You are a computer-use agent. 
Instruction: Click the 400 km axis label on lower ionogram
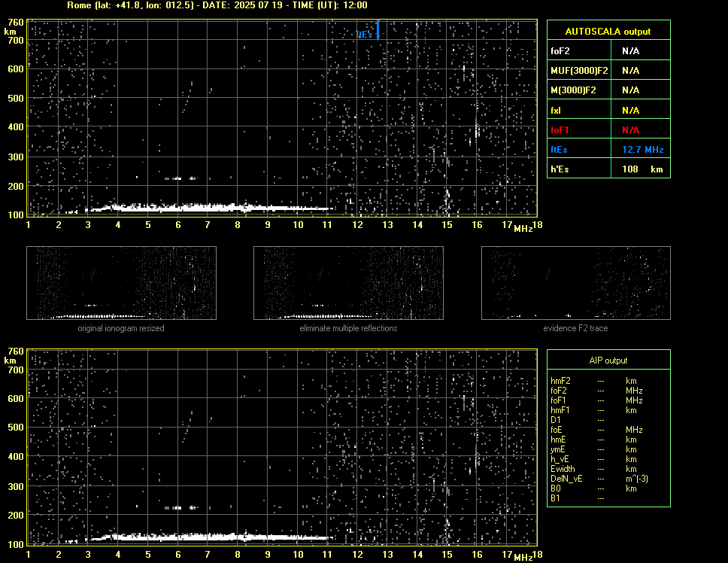tap(16, 457)
